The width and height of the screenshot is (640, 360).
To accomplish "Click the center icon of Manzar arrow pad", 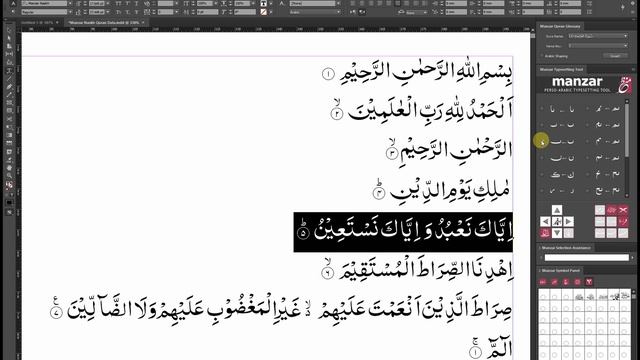I will [x=557, y=222].
